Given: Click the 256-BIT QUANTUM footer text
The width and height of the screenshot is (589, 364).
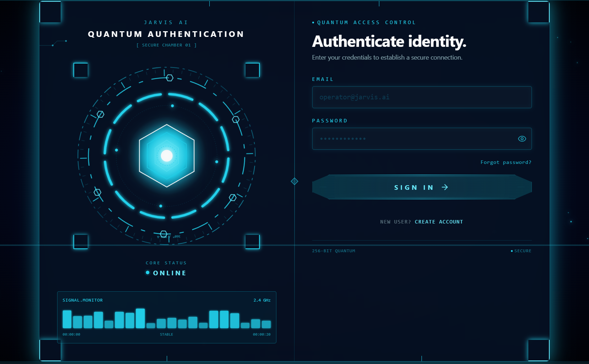Looking at the screenshot, I should coord(334,251).
